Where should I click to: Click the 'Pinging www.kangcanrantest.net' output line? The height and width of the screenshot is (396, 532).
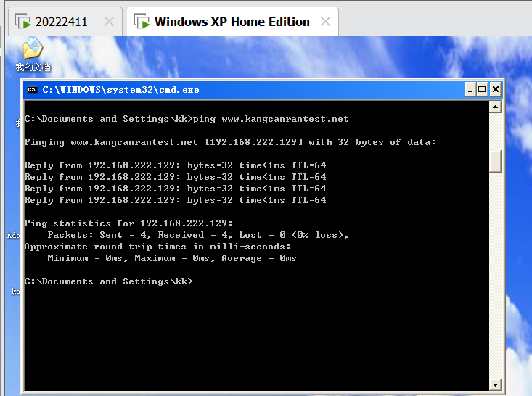tap(230, 142)
